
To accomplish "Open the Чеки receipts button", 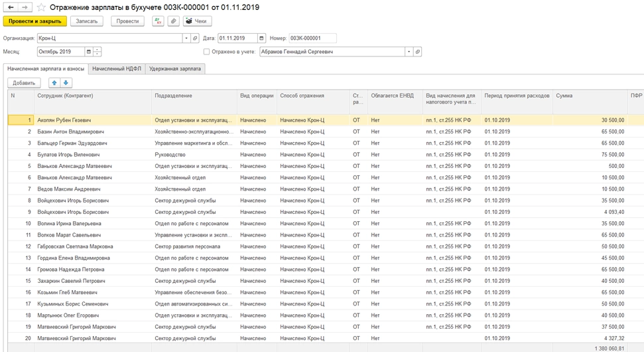I will (197, 21).
